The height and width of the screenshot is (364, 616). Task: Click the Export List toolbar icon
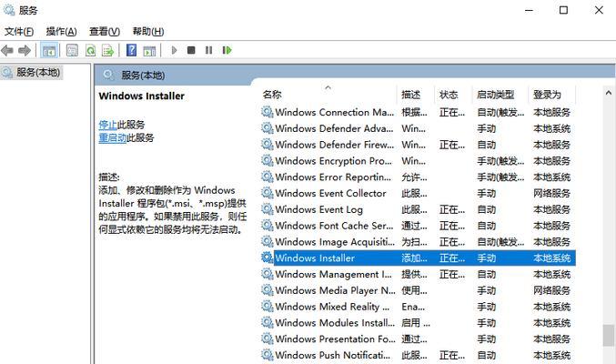pyautogui.click(x=107, y=50)
